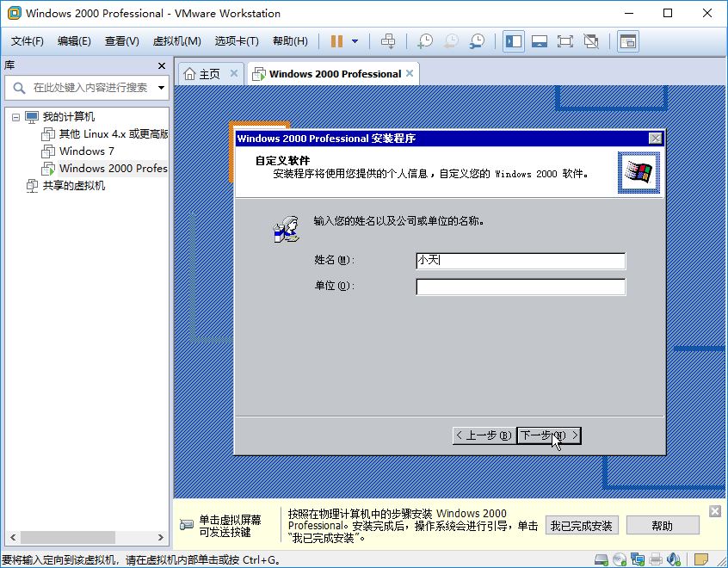Close the 库 library panel

[162, 66]
